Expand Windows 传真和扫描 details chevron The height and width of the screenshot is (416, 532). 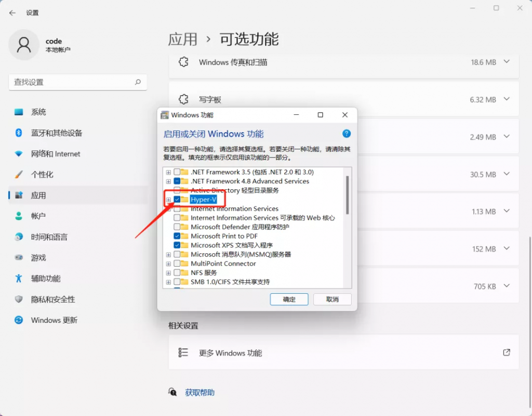[x=507, y=62]
